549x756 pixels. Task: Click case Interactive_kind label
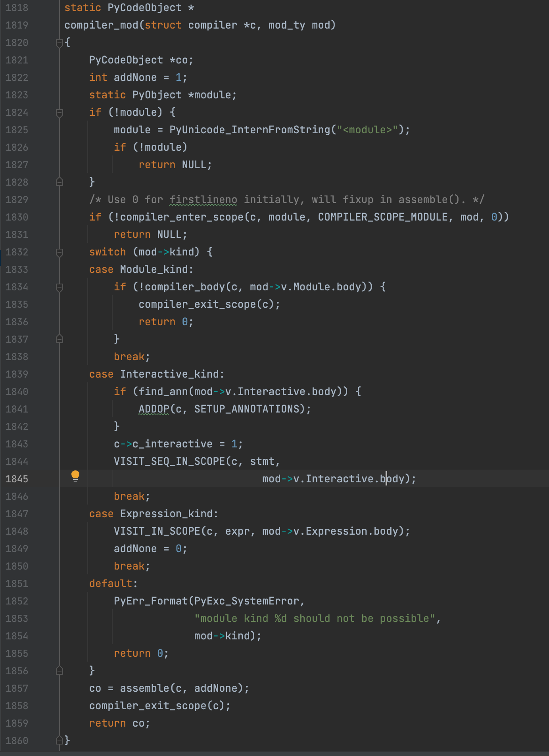tap(157, 374)
